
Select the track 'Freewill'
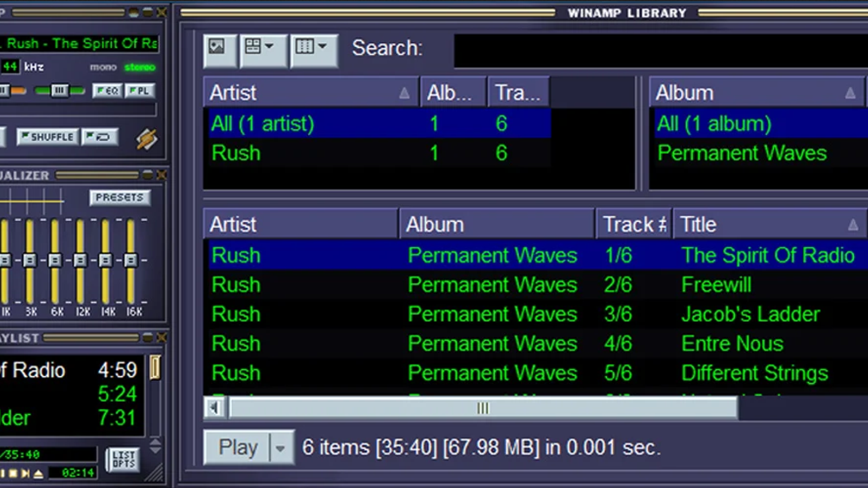536,285
